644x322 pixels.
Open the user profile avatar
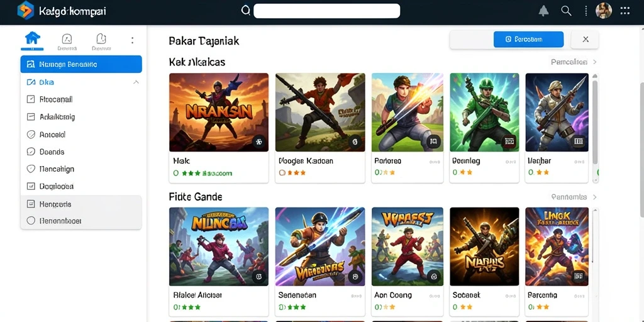click(x=604, y=11)
